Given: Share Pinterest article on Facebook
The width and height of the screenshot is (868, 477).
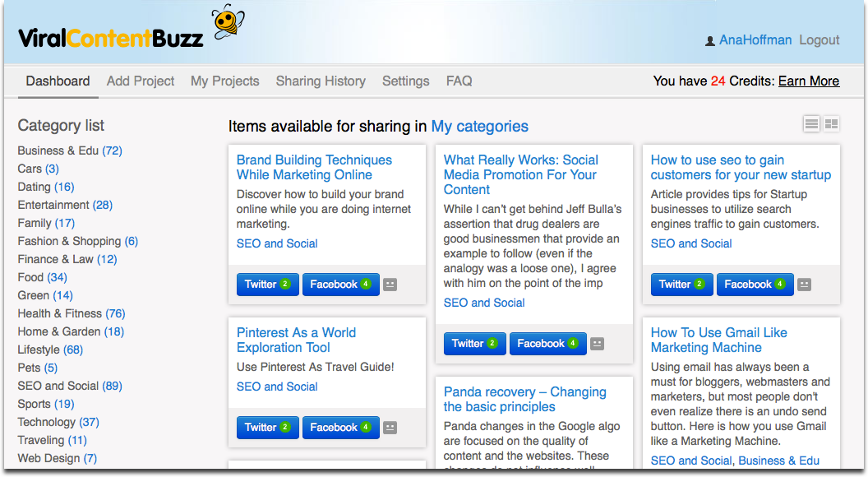Looking at the screenshot, I should [x=340, y=428].
